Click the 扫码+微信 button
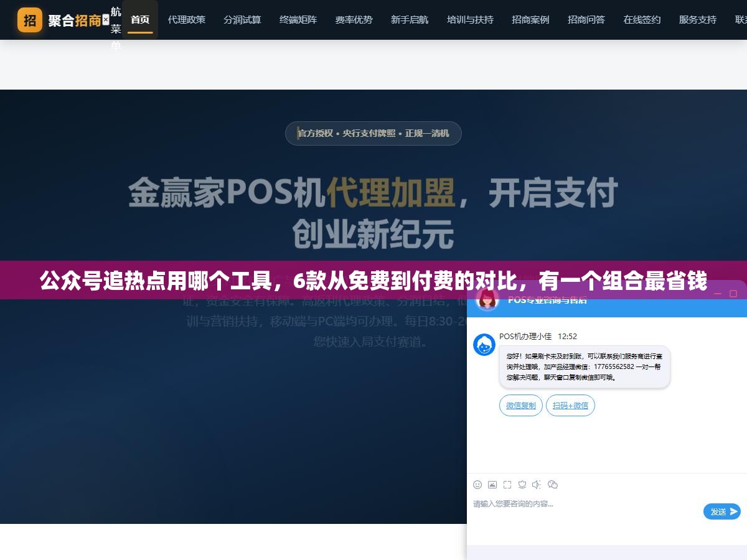747x560 pixels. (x=571, y=406)
